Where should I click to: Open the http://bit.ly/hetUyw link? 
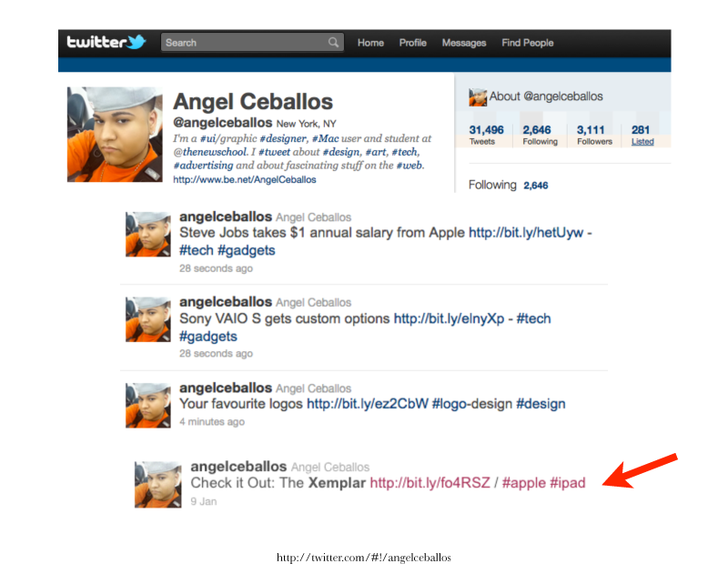coord(526,233)
